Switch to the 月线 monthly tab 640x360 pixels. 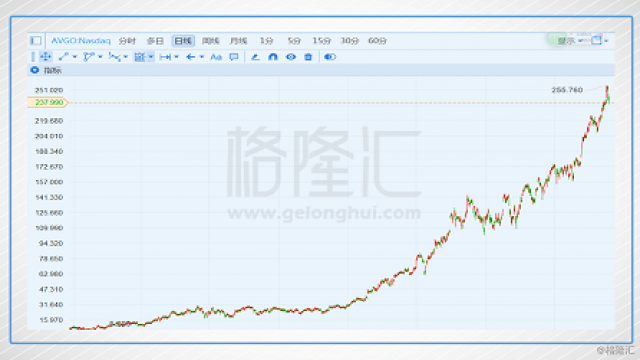pos(238,41)
